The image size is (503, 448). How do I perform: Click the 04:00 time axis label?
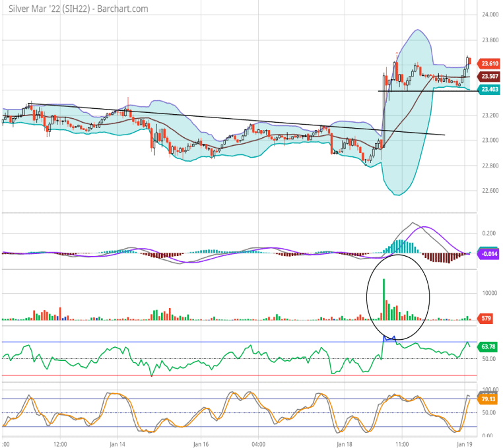tap(259, 444)
